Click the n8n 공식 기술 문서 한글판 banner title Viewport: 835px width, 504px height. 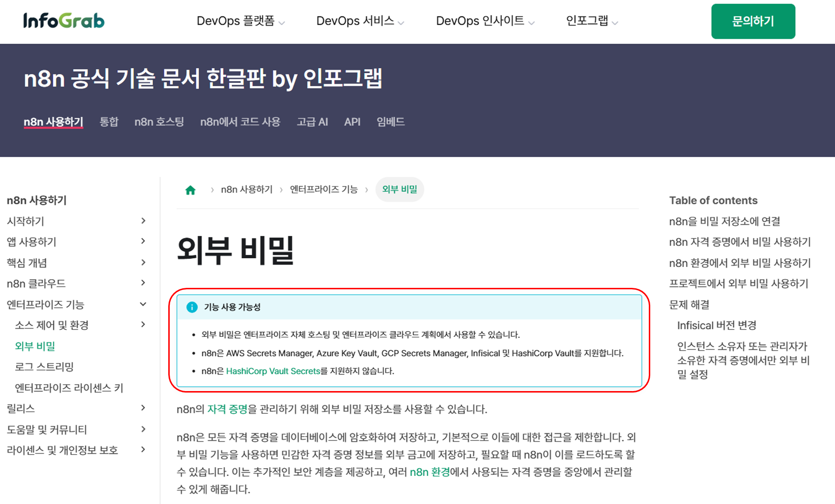203,79
